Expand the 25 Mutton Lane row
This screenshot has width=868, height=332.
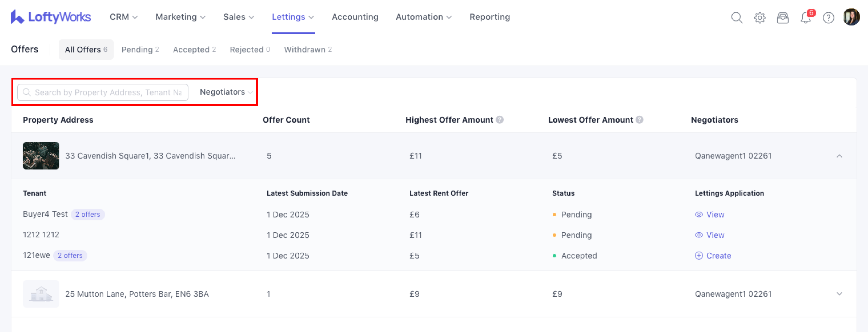pyautogui.click(x=839, y=294)
